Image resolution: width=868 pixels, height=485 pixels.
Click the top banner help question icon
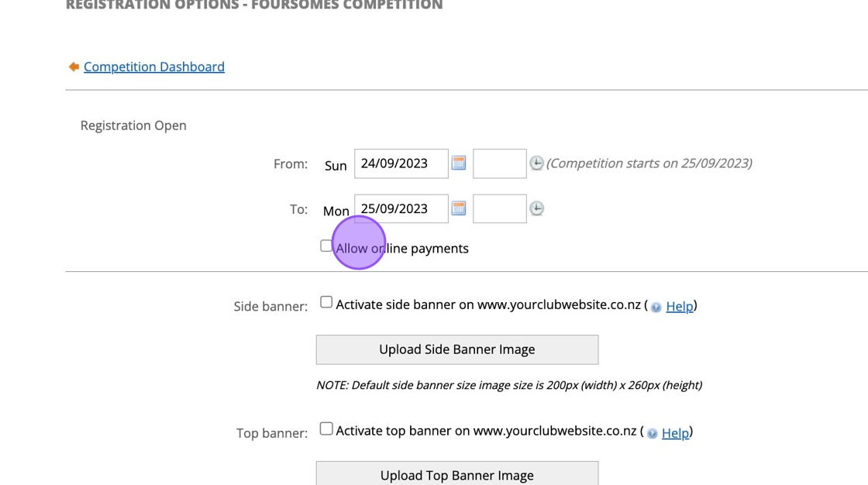point(653,433)
